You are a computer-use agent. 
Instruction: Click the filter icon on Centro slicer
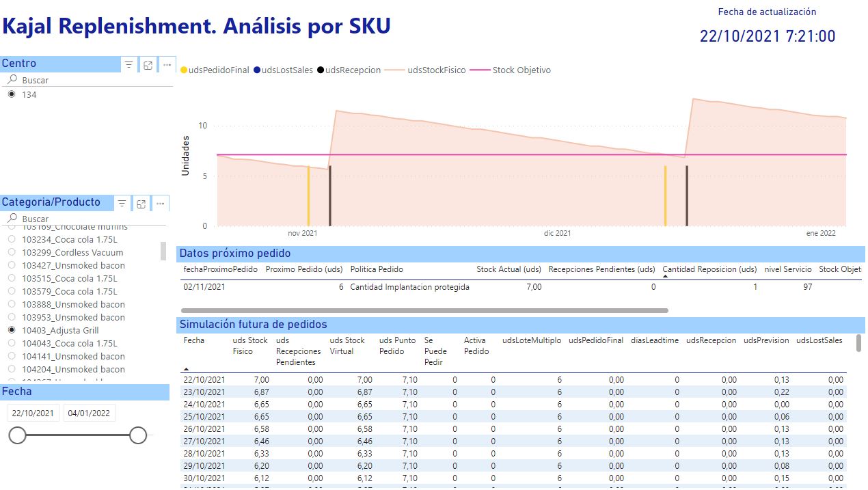tap(128, 65)
